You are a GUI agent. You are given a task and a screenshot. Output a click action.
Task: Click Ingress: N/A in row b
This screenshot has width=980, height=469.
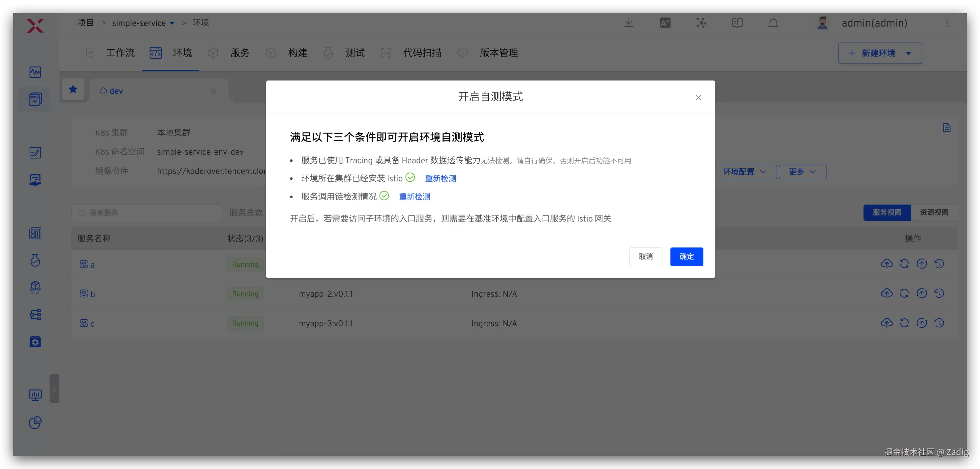coord(494,294)
